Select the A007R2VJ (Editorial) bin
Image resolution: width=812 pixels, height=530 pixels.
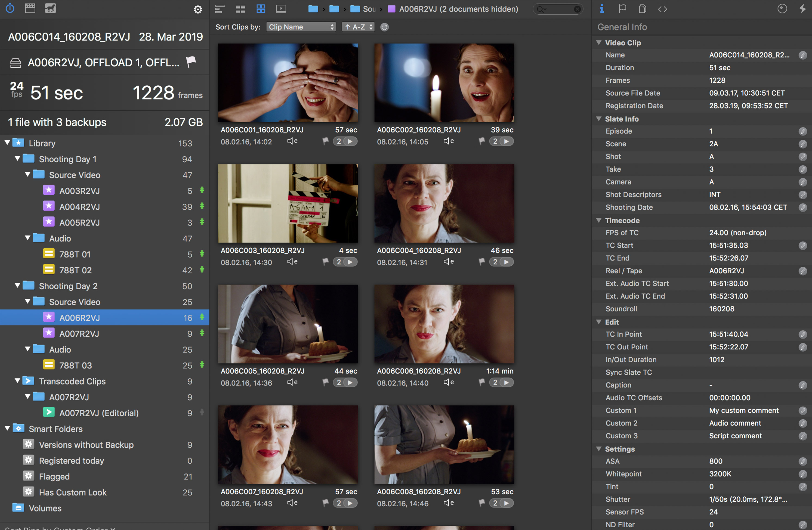coord(104,413)
